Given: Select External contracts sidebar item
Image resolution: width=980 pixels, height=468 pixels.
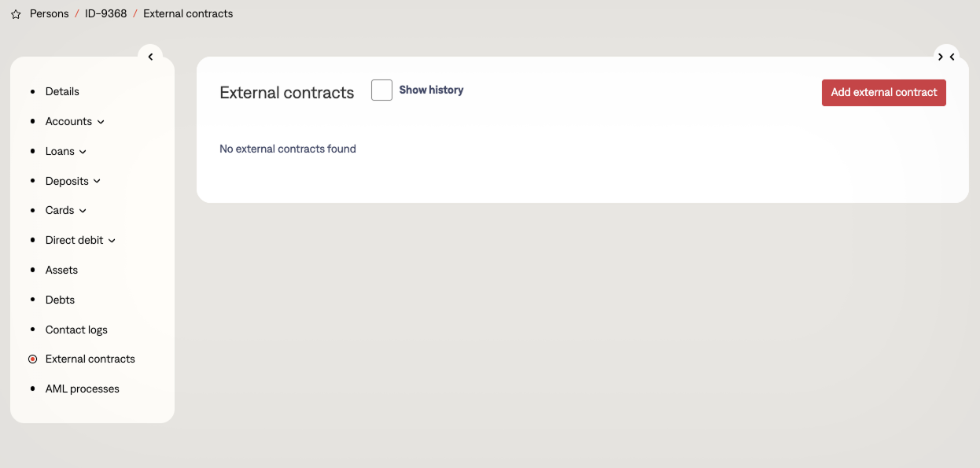Looking at the screenshot, I should point(90,359).
